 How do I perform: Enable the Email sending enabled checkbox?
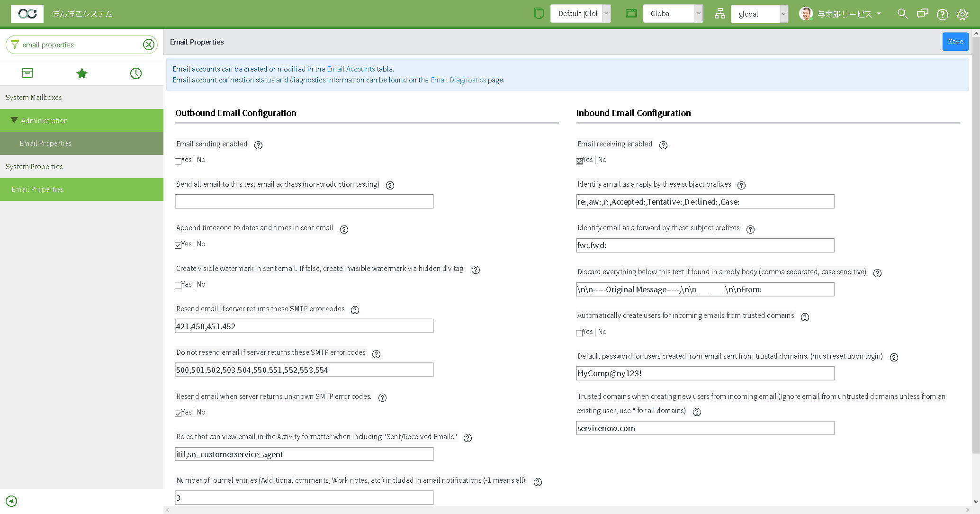point(178,161)
